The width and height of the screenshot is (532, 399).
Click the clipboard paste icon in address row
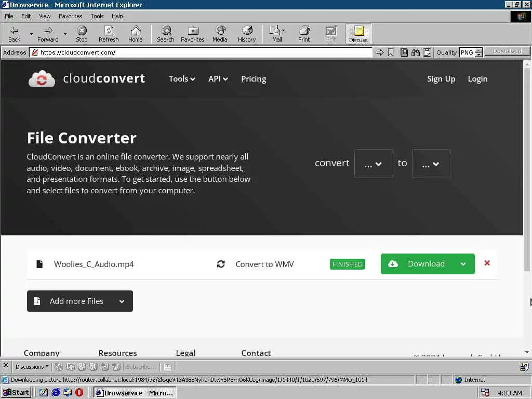tap(427, 52)
